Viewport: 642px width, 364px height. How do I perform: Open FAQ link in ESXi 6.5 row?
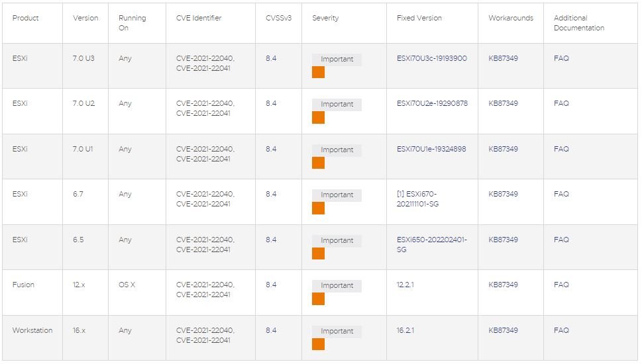pos(561,240)
